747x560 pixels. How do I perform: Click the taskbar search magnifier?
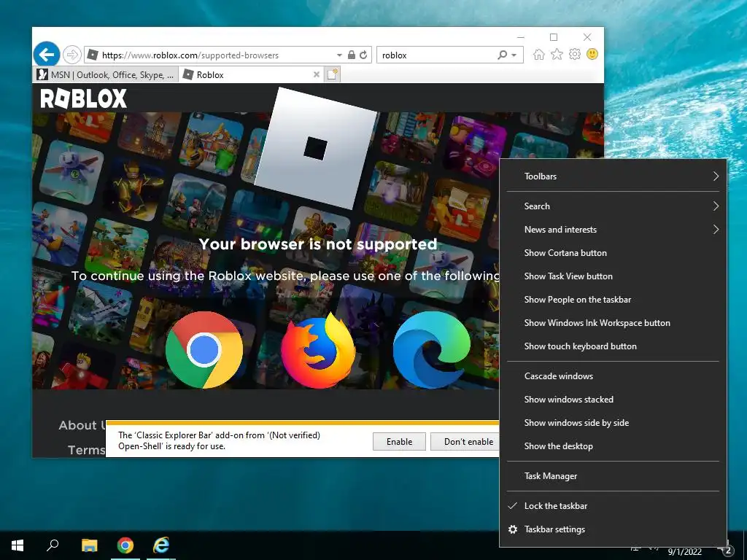point(53,545)
